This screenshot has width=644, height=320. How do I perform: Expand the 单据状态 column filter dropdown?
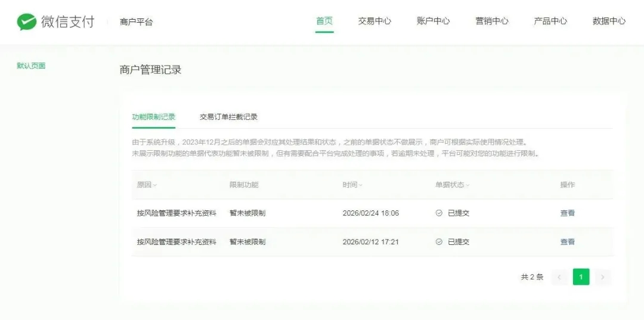tap(467, 185)
